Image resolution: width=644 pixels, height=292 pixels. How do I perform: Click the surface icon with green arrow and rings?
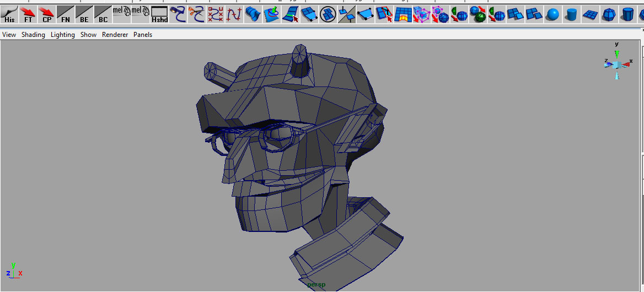[271, 14]
